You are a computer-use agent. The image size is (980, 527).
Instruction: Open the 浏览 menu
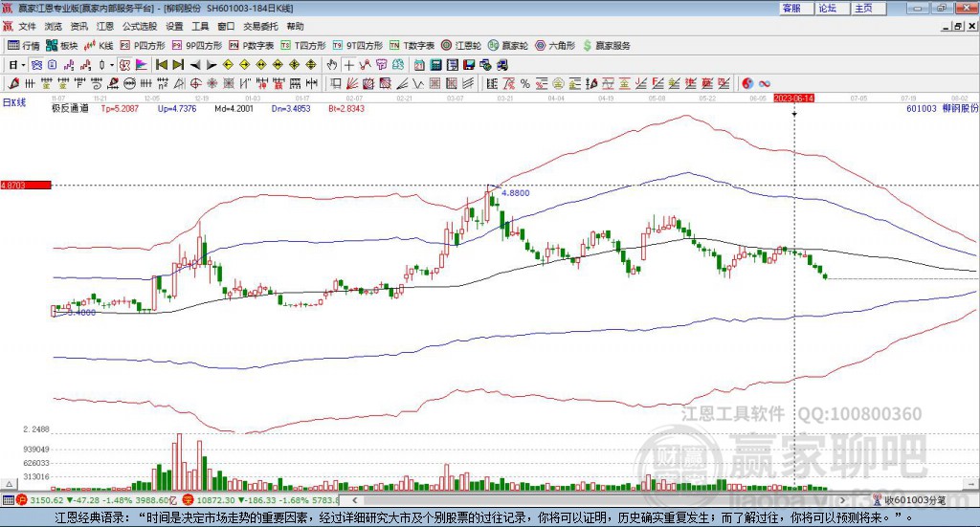coord(54,26)
